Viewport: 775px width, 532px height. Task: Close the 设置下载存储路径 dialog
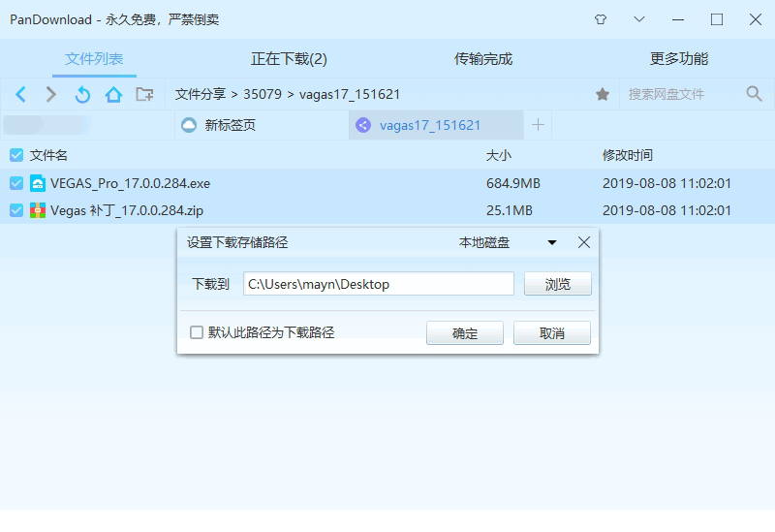coord(584,242)
